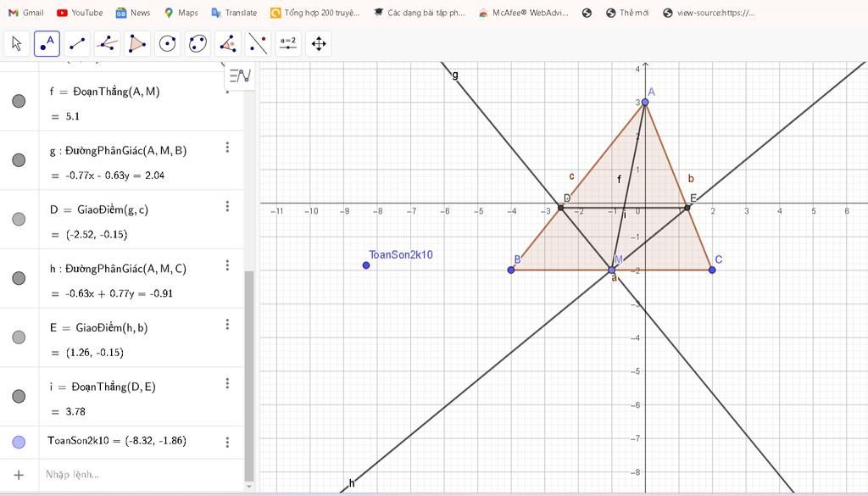Toggle visibility of point E
The image size is (868, 496).
click(19, 337)
